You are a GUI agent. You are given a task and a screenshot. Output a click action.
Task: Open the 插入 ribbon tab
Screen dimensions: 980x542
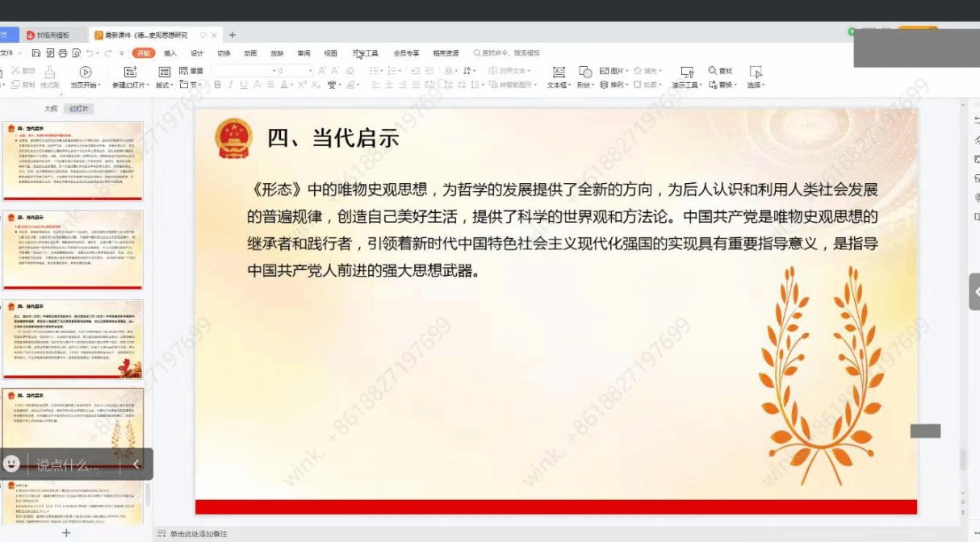tap(170, 53)
